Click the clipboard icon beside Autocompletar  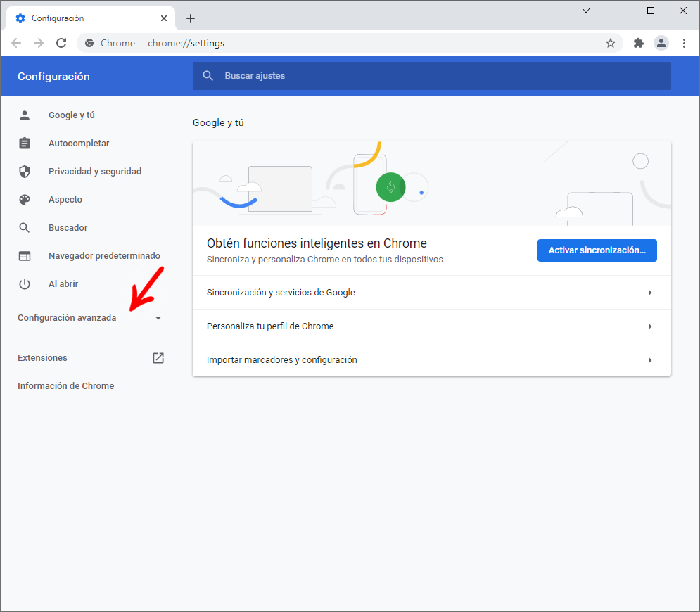tap(25, 144)
